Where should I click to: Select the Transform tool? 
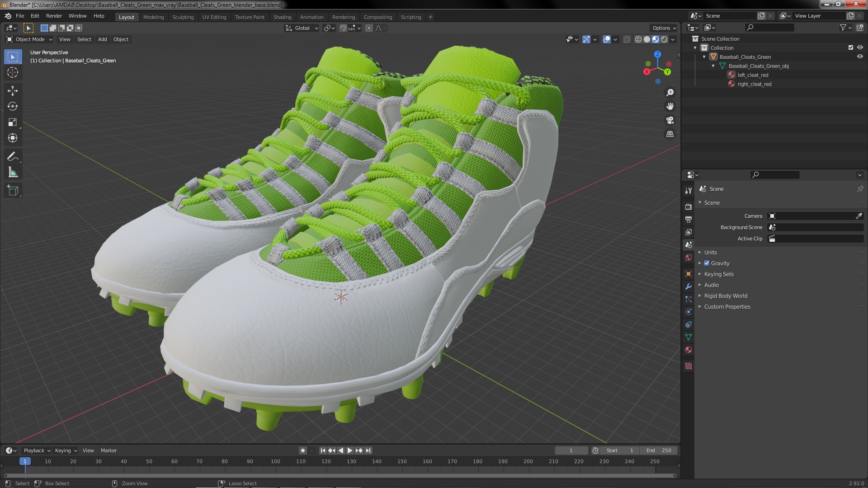(x=13, y=138)
